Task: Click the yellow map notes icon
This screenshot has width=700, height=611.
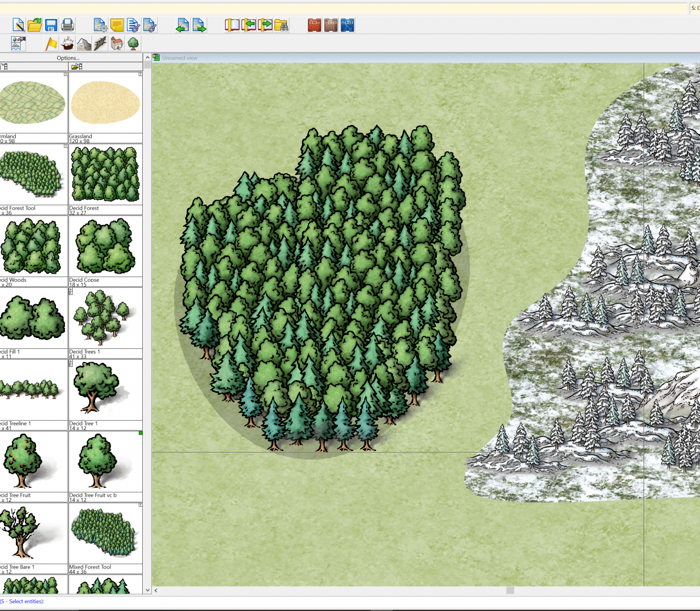Action: tap(117, 25)
